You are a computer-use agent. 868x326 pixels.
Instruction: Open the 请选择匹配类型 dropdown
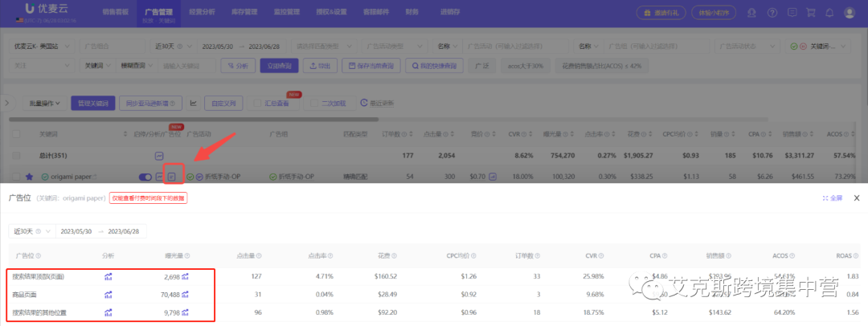tap(325, 46)
